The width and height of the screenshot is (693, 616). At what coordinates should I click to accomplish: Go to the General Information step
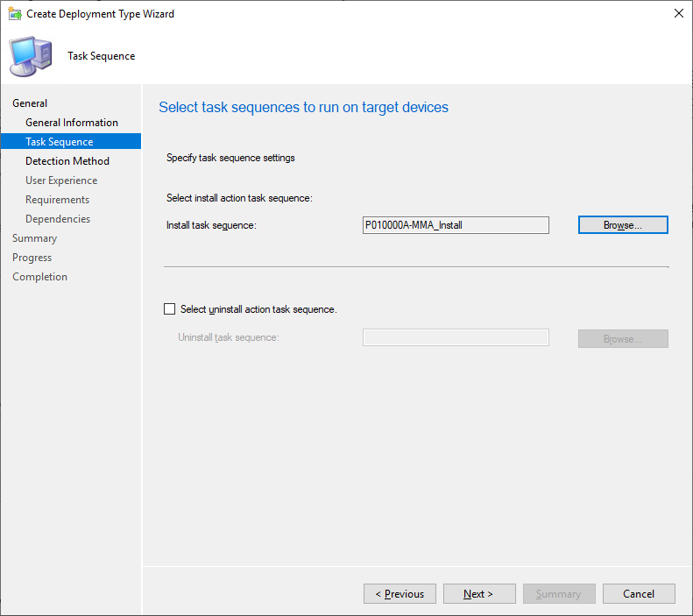72,123
